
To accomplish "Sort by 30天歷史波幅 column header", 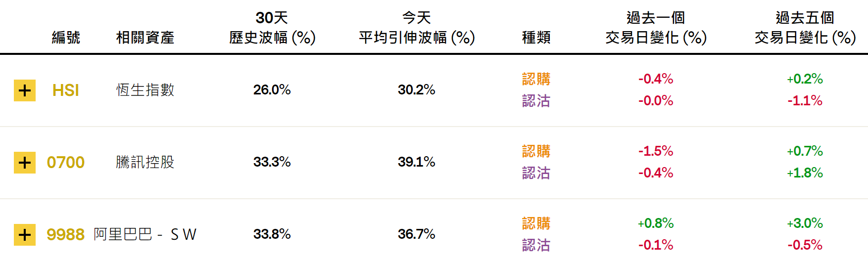I will tap(272, 28).
